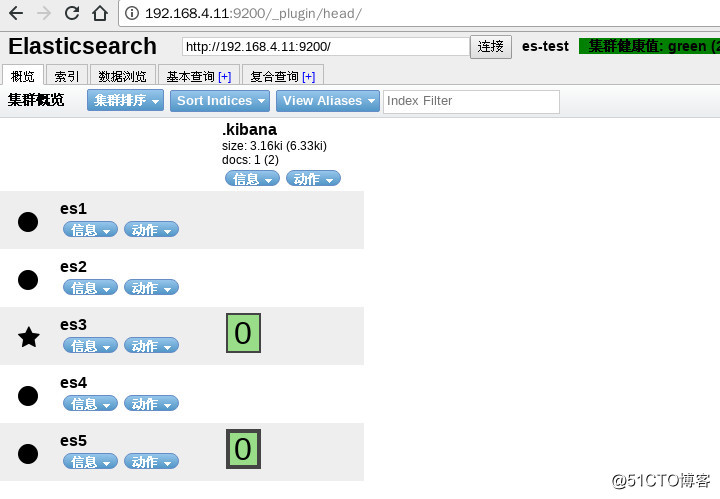Focus the cluster URL input field
This screenshot has height=499, width=720.
click(x=326, y=47)
